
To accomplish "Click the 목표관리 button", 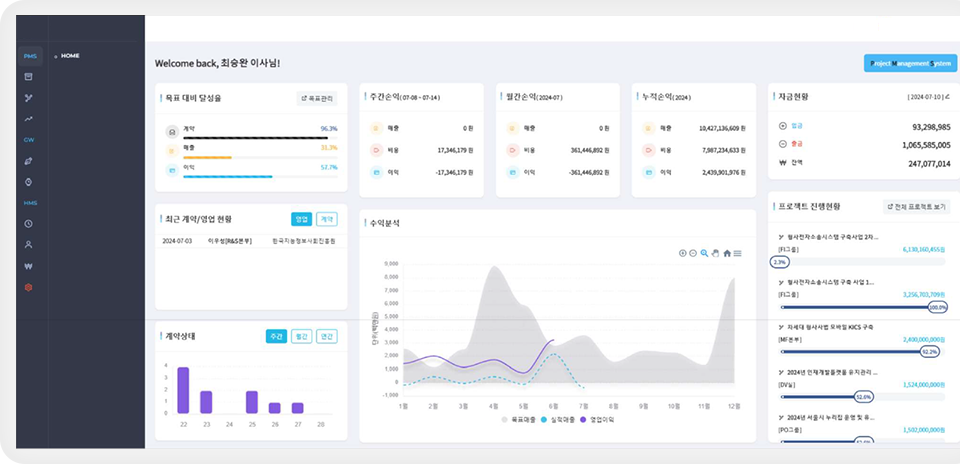I will coord(317,98).
